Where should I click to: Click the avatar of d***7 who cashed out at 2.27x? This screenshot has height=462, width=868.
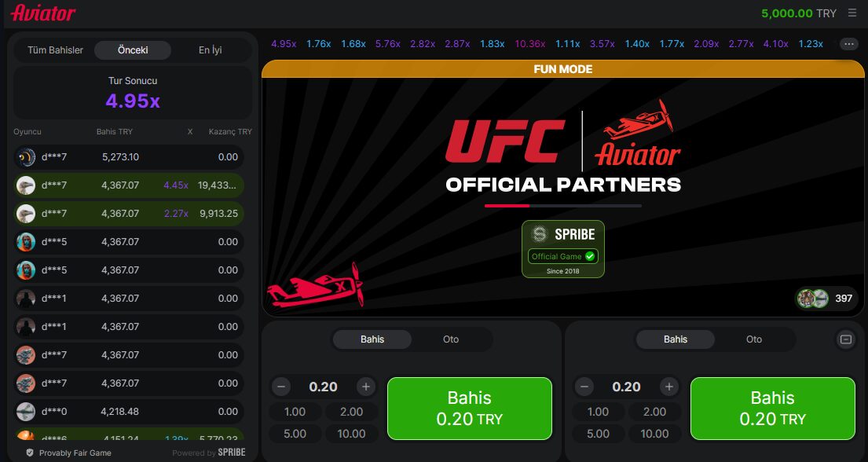[x=25, y=214]
